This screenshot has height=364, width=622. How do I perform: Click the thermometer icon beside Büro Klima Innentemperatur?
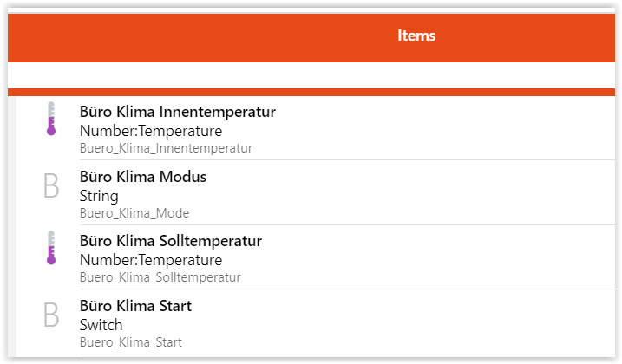51,119
